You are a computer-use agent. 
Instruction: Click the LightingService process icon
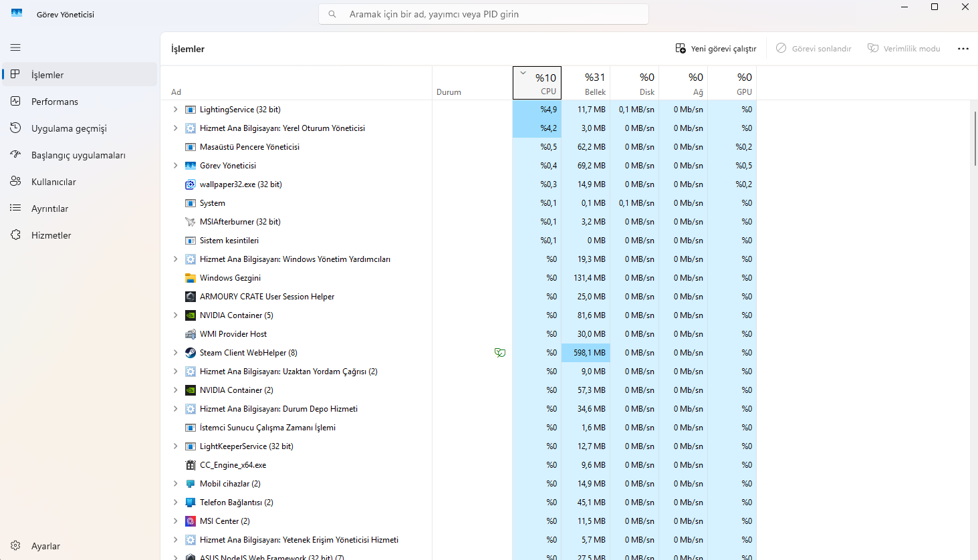click(x=191, y=110)
